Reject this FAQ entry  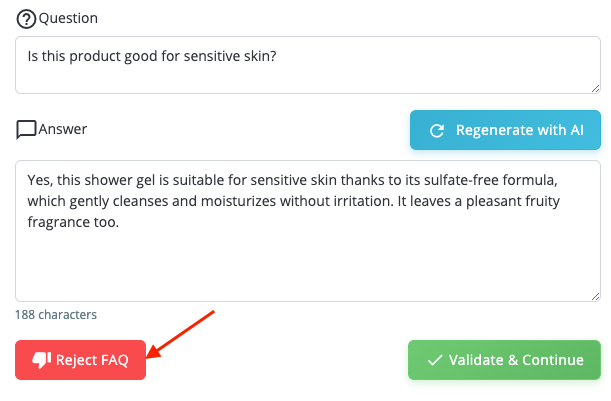[80, 360]
